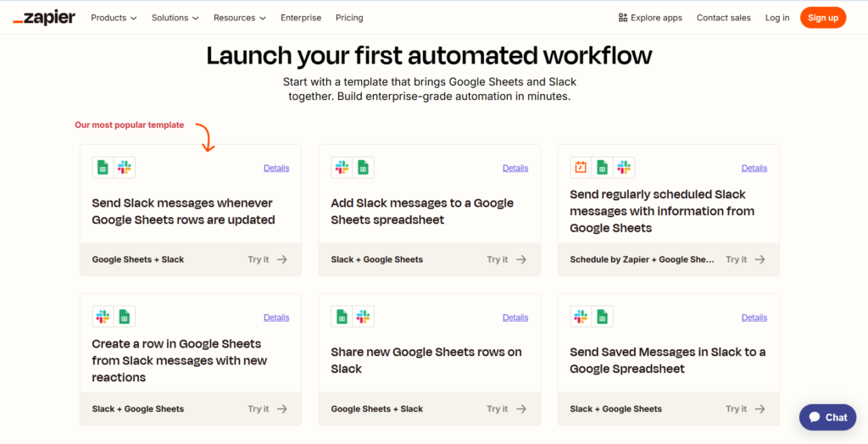Click the Explore apps grid icon

pyautogui.click(x=623, y=18)
